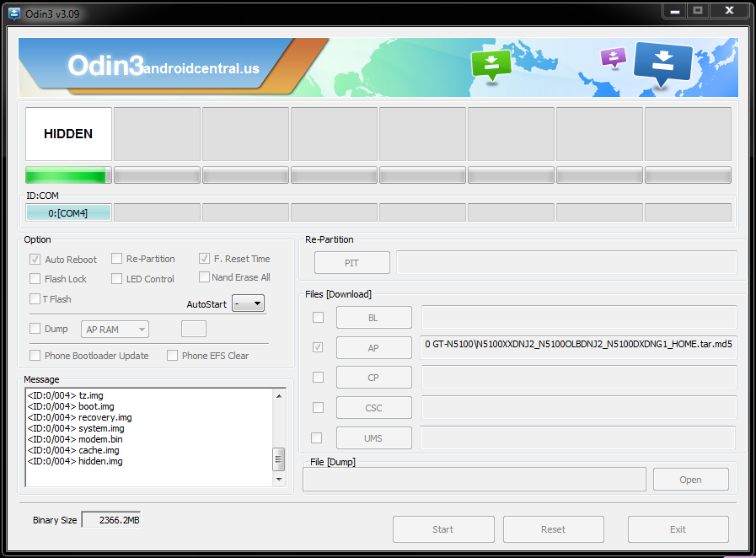756x558 pixels.
Task: Click the UMS file button
Action: click(x=373, y=438)
